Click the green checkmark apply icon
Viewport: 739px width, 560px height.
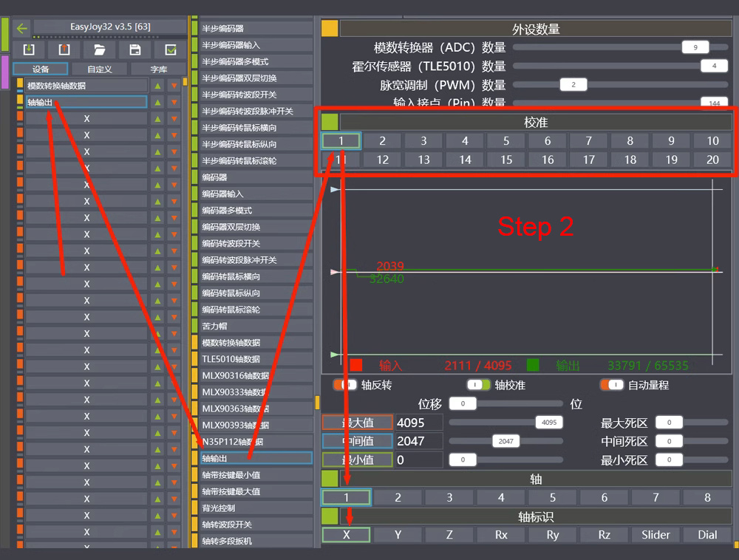171,50
